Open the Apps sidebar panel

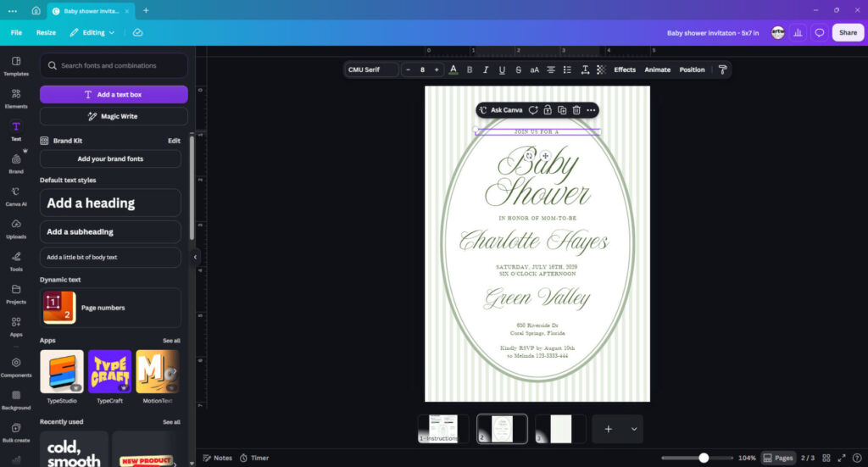point(16,326)
